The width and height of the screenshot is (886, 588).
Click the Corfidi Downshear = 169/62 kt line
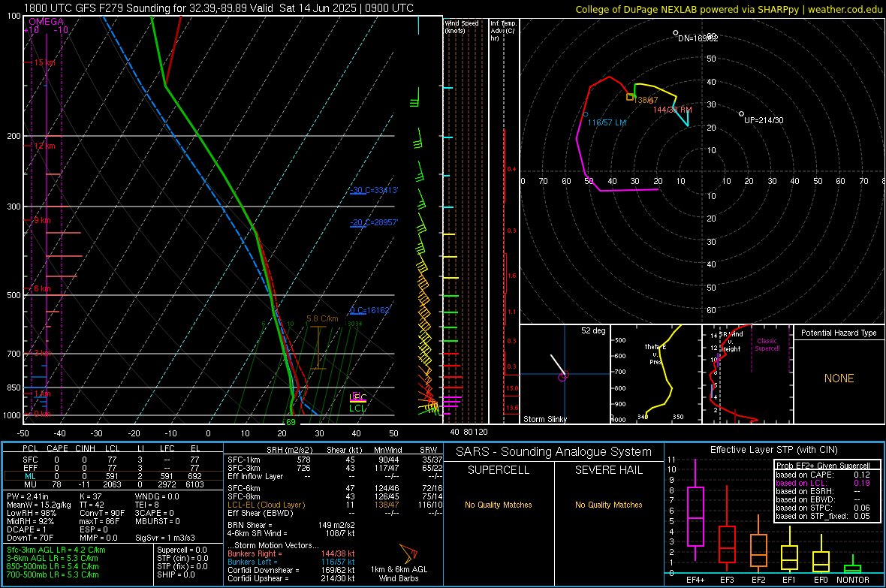[x=291, y=571]
